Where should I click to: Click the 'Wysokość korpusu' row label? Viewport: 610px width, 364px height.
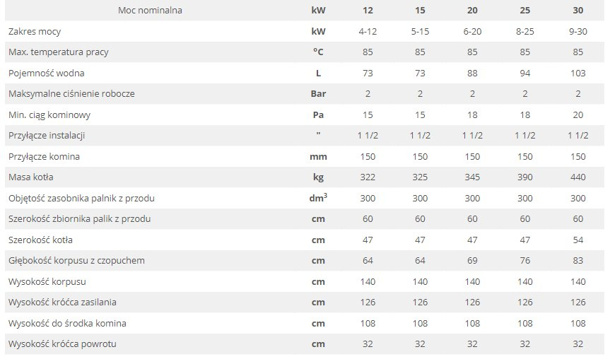(x=47, y=281)
